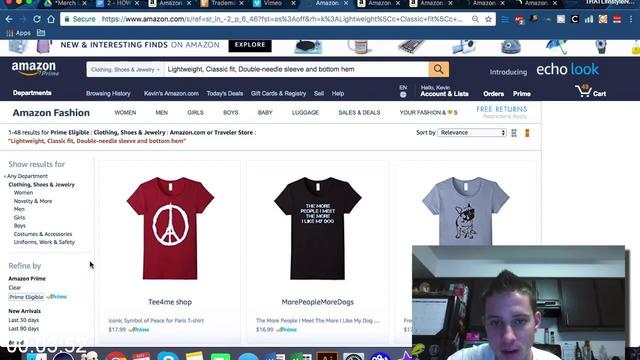Open the Orders link
This screenshot has width=640, height=360.
493,94
